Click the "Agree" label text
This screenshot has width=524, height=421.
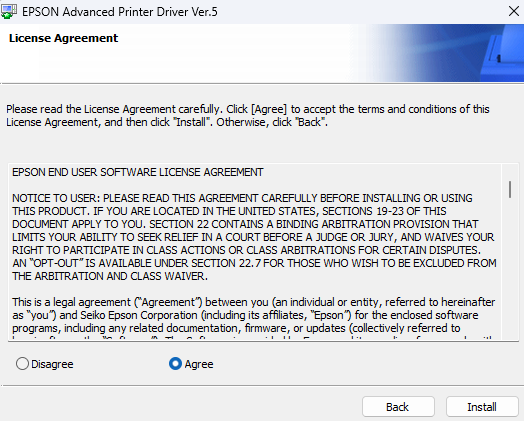point(199,364)
